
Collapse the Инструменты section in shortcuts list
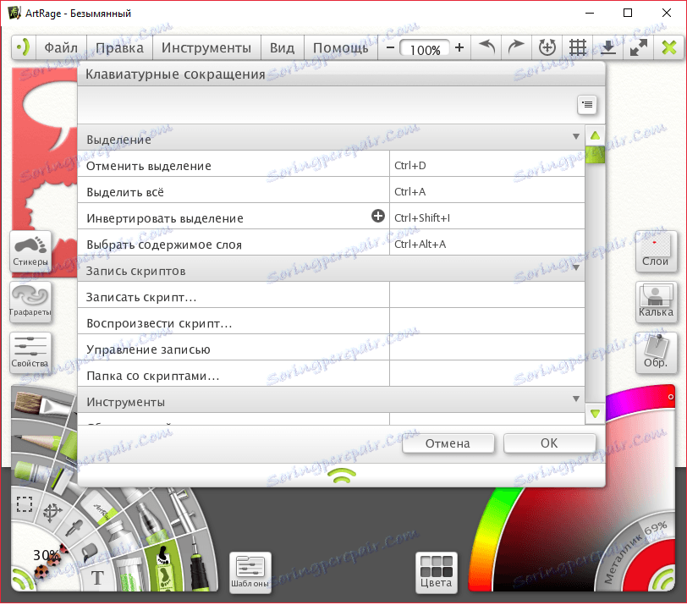pos(575,399)
